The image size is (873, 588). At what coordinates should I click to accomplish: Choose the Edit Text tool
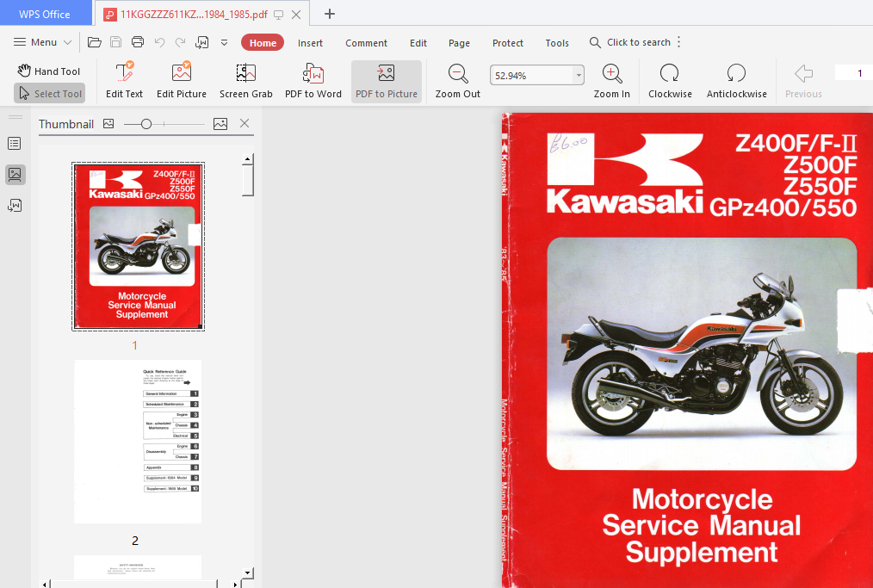point(124,81)
